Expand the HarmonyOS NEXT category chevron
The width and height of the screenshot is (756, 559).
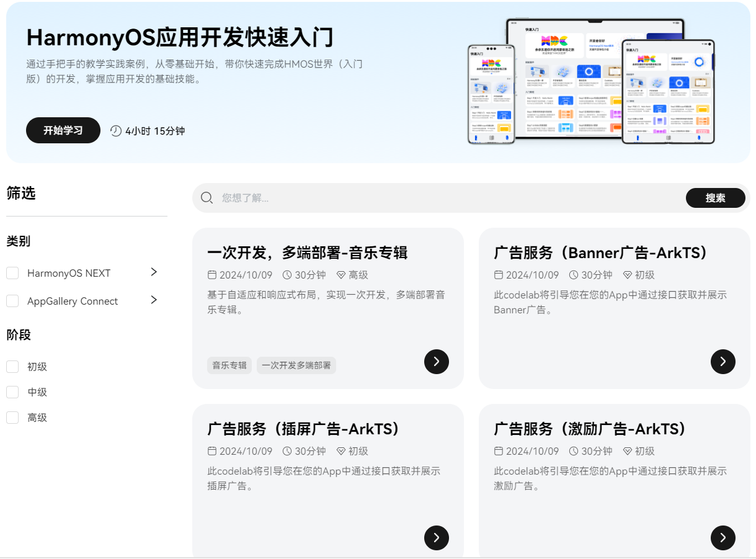154,272
